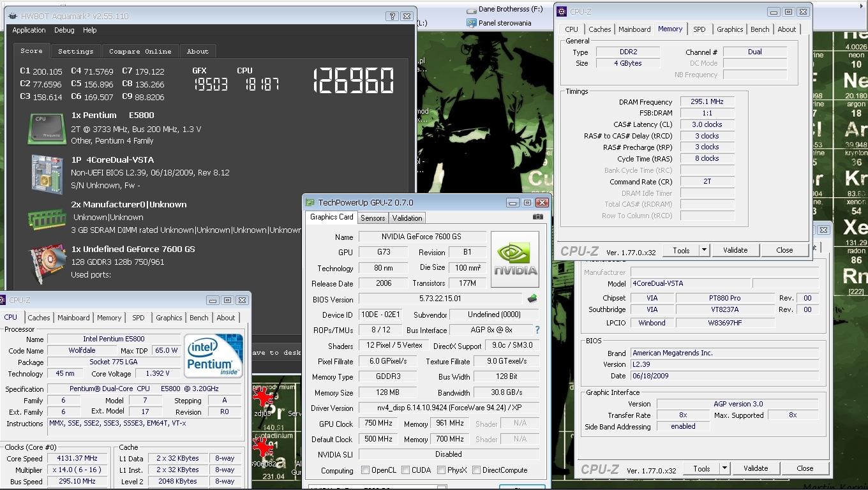Switch to the Compare Online tab in HWBOT Aquamark
The image size is (868, 490).
(140, 51)
